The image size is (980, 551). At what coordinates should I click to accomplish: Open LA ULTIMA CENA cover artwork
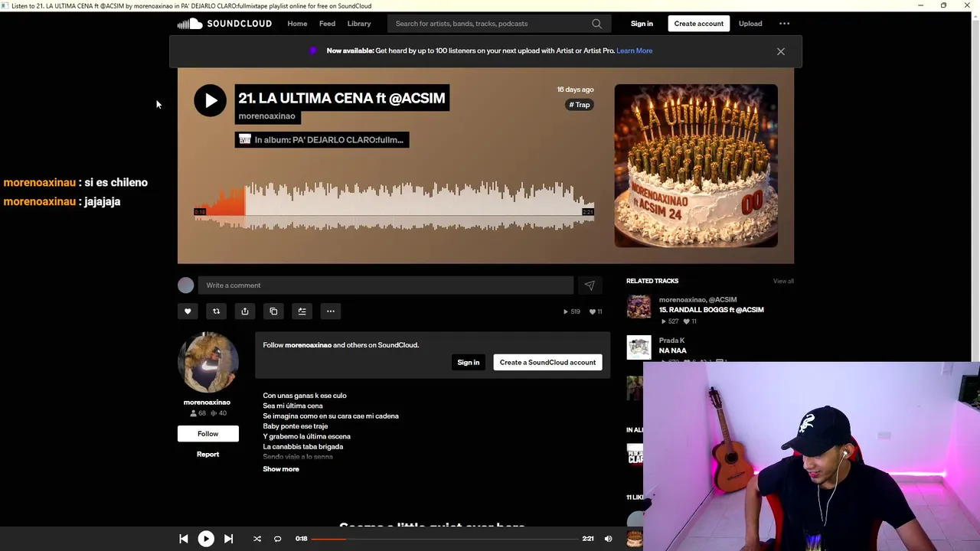point(696,165)
